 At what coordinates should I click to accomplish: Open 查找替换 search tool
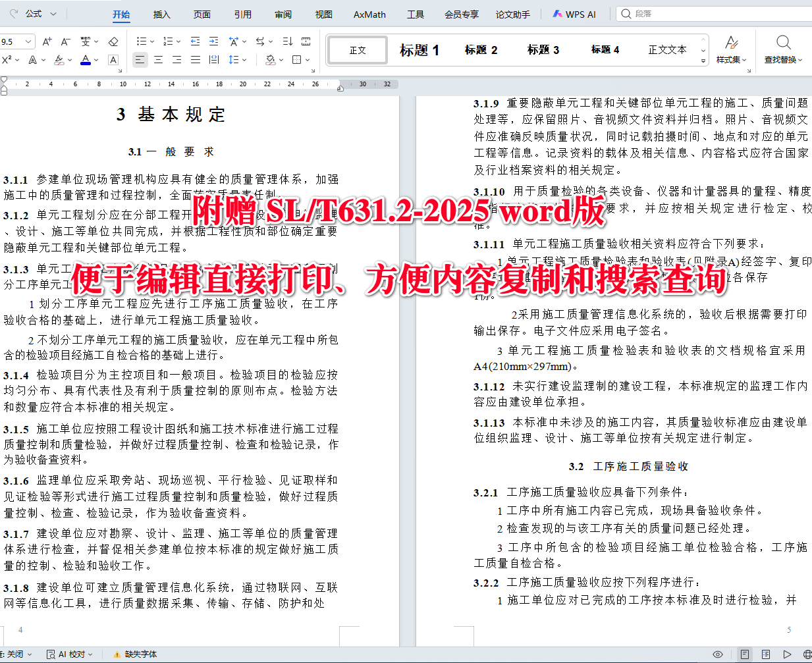click(x=783, y=50)
